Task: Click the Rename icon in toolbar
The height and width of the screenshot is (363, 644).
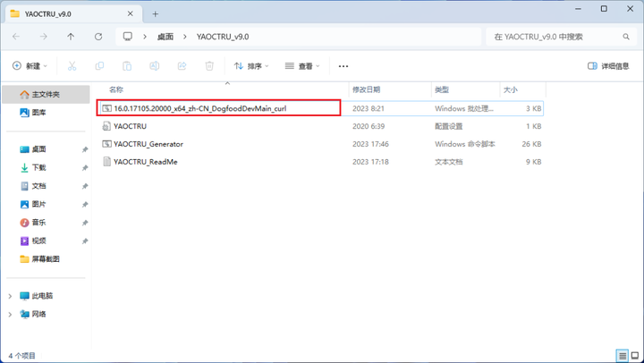Action: (x=155, y=65)
